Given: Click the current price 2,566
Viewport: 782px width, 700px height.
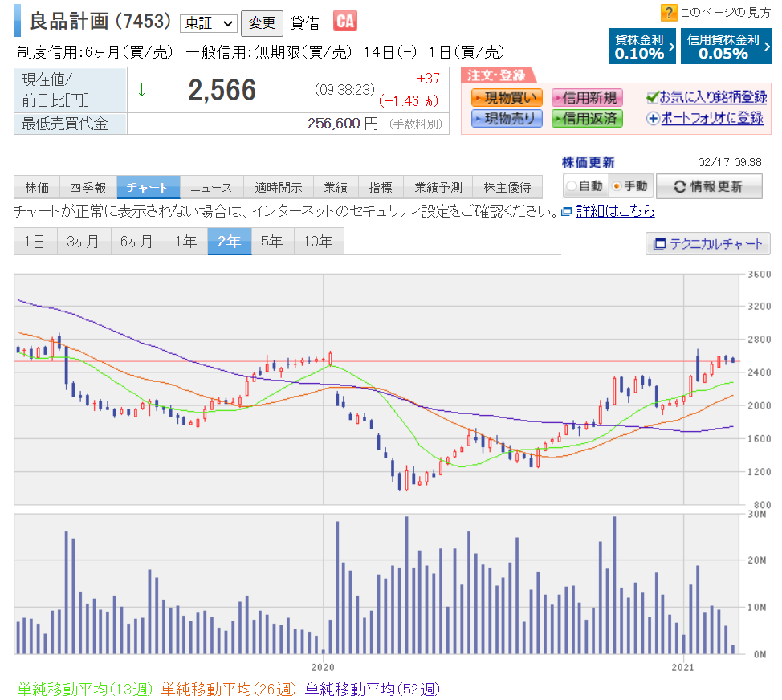Looking at the screenshot, I should tap(222, 90).
